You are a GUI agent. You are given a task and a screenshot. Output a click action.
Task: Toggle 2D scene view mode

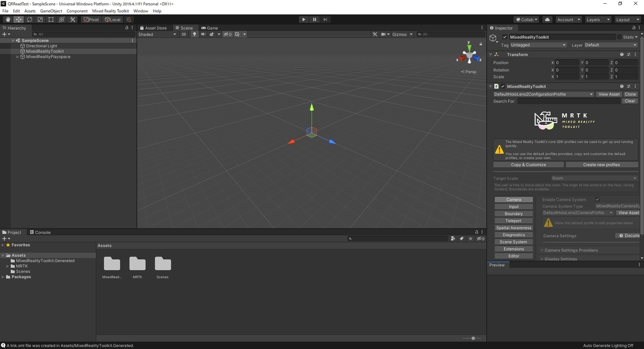pyautogui.click(x=184, y=34)
